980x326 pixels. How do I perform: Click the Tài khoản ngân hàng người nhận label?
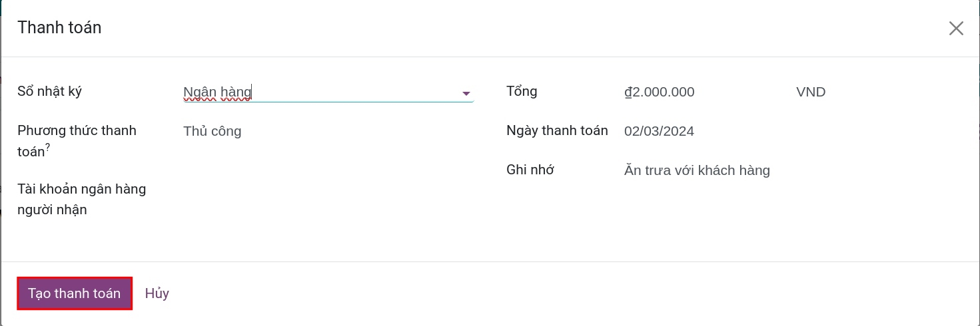(82, 200)
